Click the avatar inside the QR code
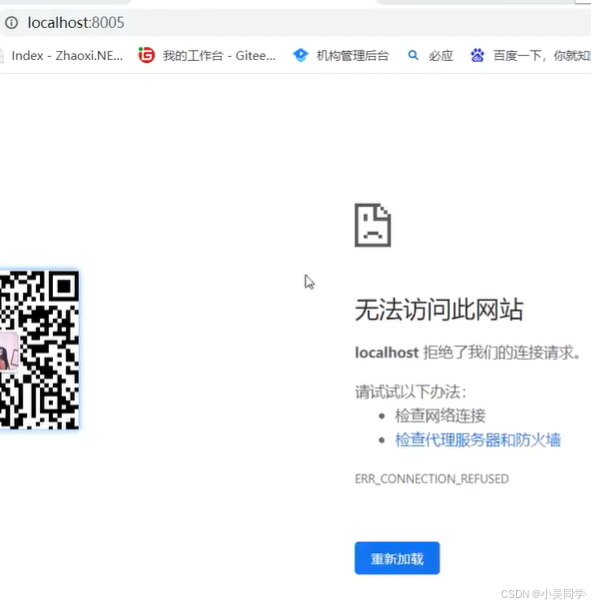This screenshot has width=591, height=605. 9,351
